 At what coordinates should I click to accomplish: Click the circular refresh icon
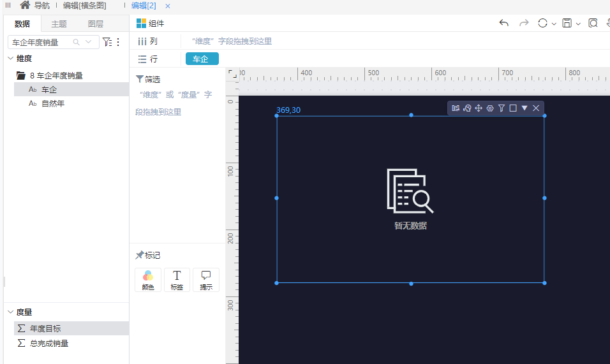pyautogui.click(x=542, y=24)
